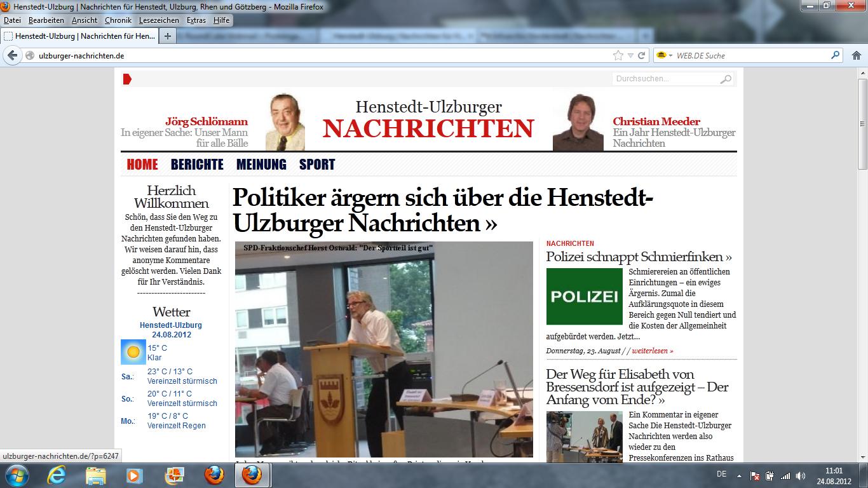This screenshot has width=868, height=488.
Task: Open the Datei menu
Action: pos(12,20)
